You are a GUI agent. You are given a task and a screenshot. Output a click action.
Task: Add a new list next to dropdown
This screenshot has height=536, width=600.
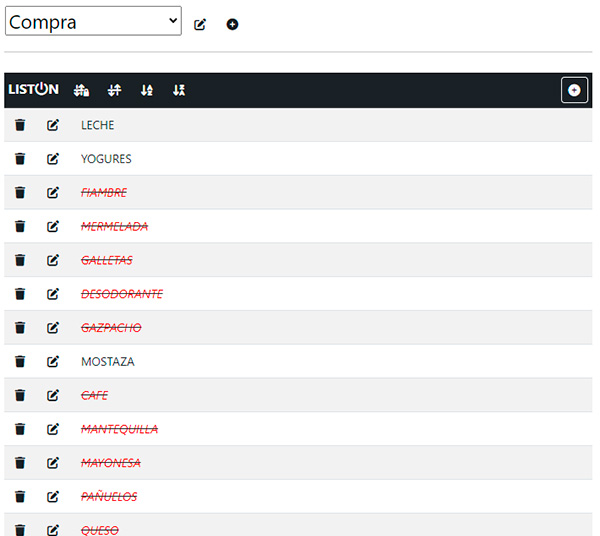(x=232, y=24)
